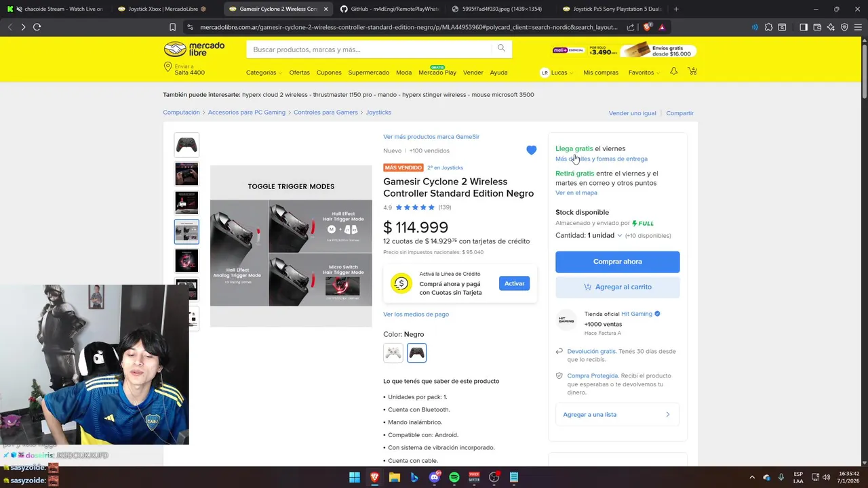The width and height of the screenshot is (868, 488).
Task: Expand Agregar a una lista
Action: [617, 414]
